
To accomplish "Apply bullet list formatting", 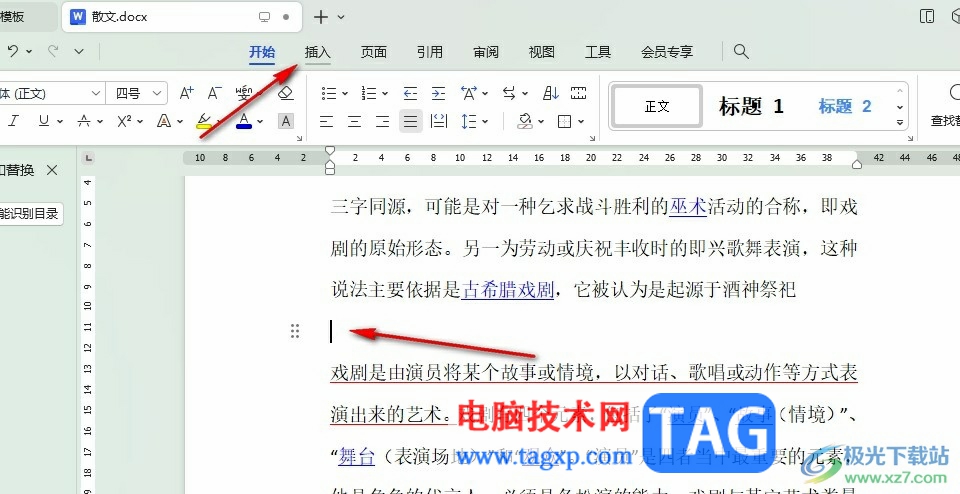I will 329,93.
